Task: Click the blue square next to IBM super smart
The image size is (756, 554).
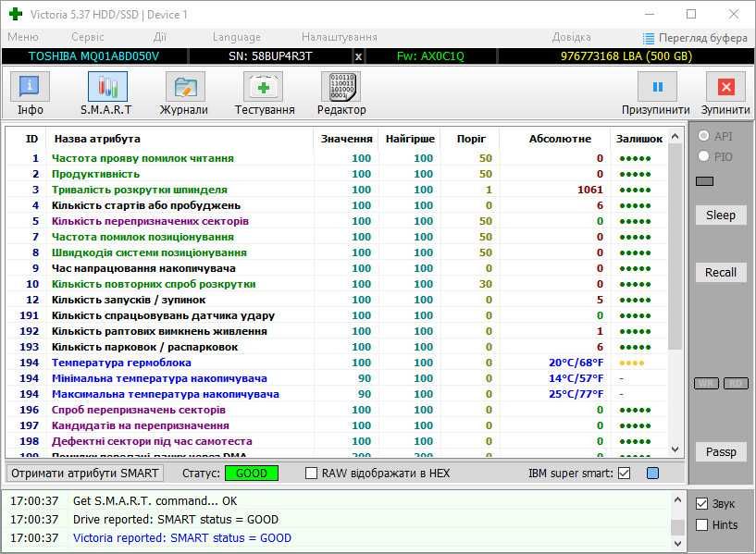Action: (652, 473)
